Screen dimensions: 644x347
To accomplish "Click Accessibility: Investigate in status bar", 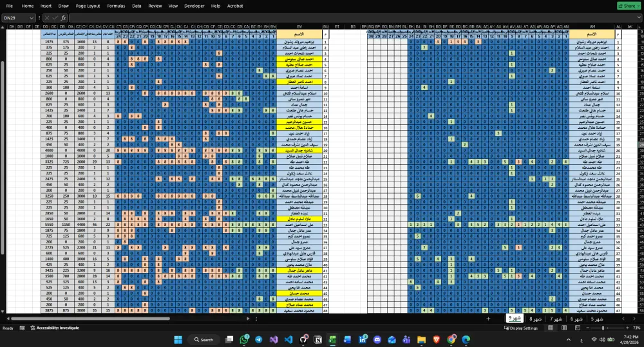I will tap(55, 328).
